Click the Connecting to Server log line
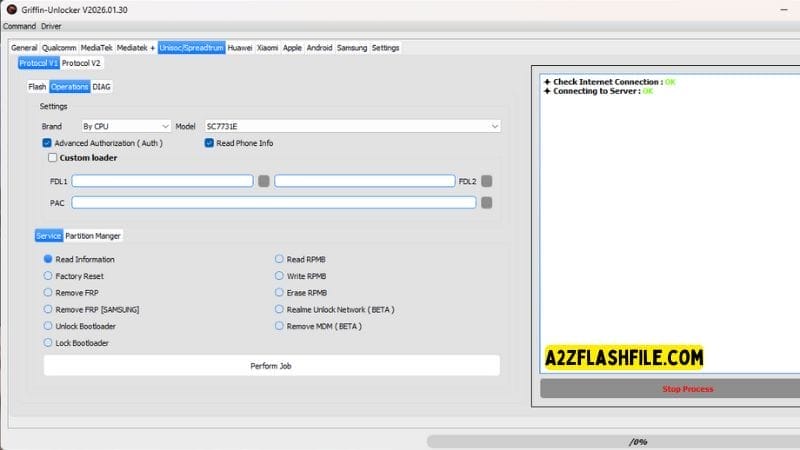800x450 pixels. [598, 91]
